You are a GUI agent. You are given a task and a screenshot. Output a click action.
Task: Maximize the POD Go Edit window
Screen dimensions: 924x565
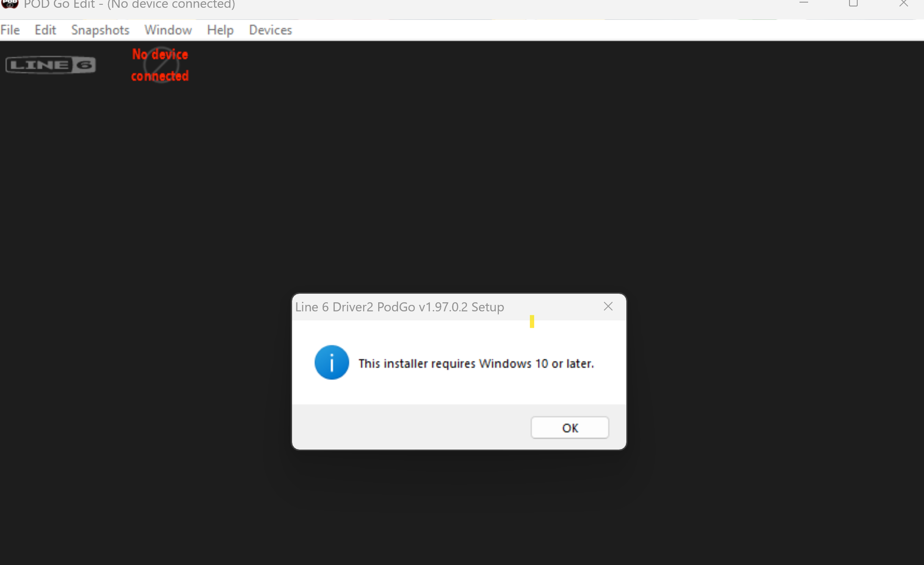pos(853,3)
